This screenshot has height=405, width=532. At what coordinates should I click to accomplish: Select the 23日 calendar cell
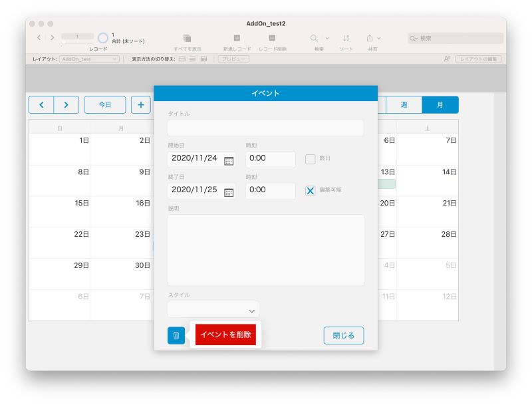tap(122, 243)
